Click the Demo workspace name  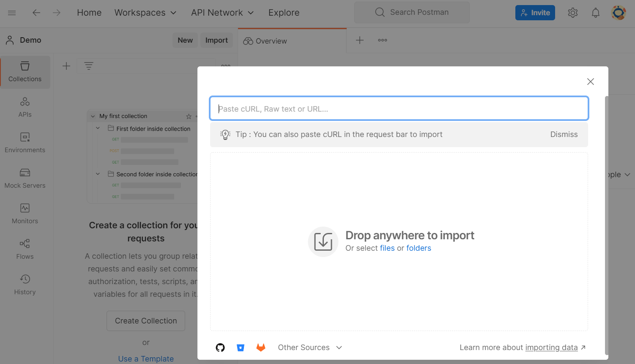(30, 40)
